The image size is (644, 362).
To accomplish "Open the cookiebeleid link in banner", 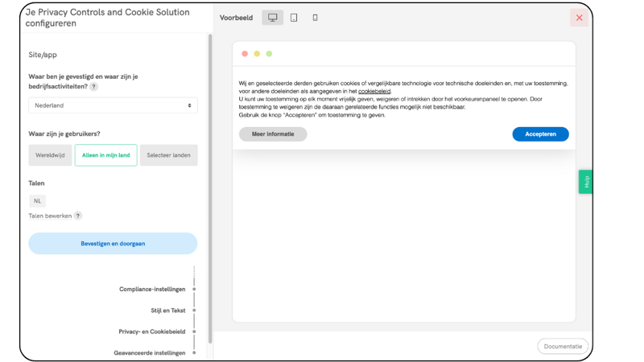I will pos(374,92).
